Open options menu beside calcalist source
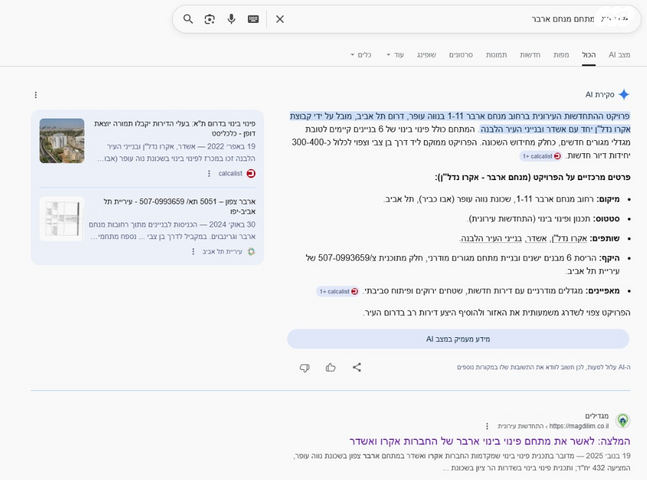The image size is (647, 480). pos(209,173)
